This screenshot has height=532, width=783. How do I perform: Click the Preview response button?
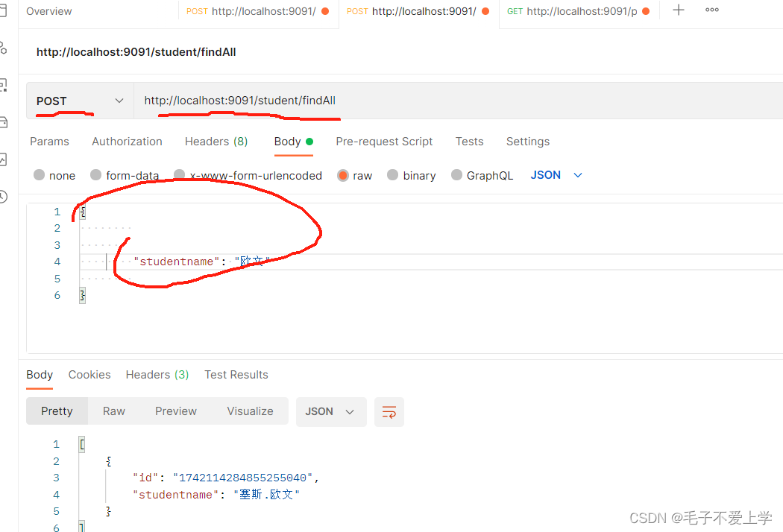pyautogui.click(x=175, y=411)
